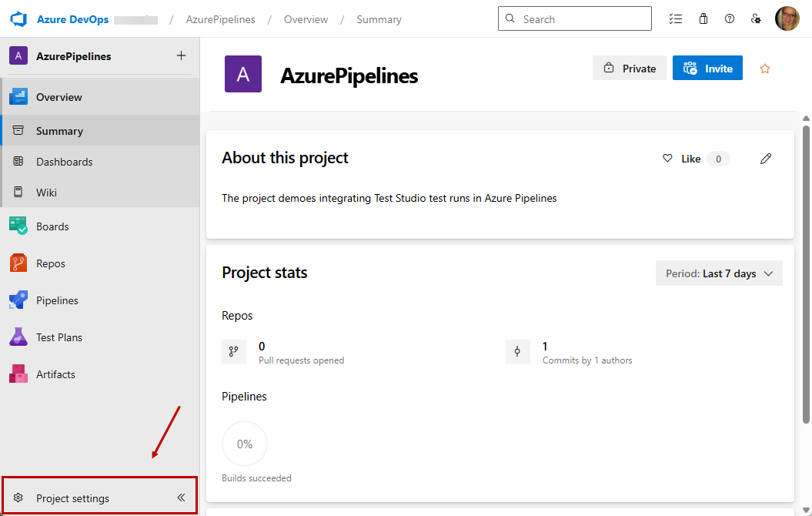812x516 pixels.
Task: Edit project description with pencil icon
Action: 766,159
